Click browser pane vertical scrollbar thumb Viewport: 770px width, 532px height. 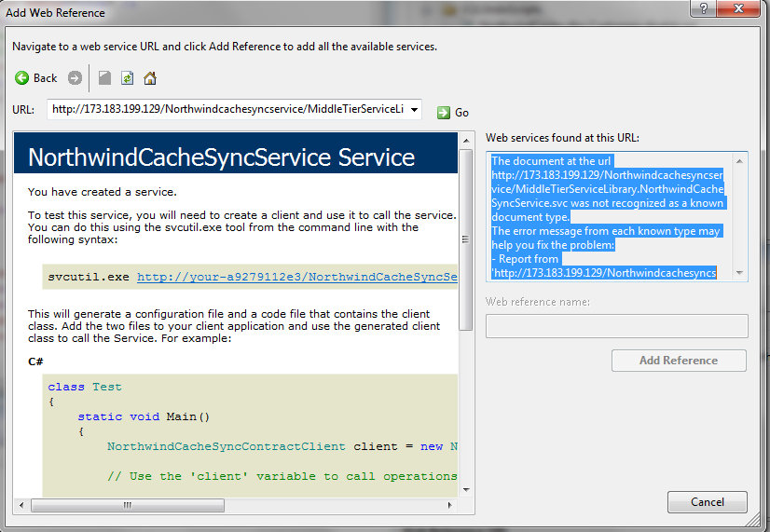click(465, 239)
